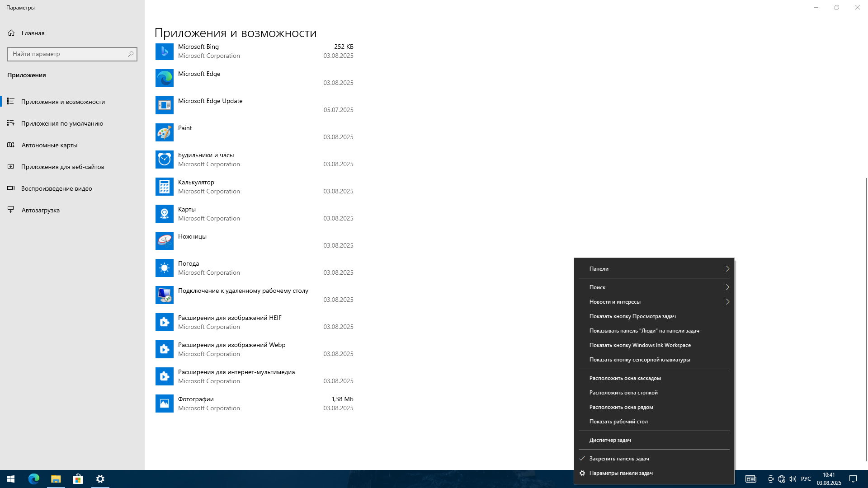The height and width of the screenshot is (488, 868).
Task: Open Приложения и возможности section
Action: coord(72,102)
